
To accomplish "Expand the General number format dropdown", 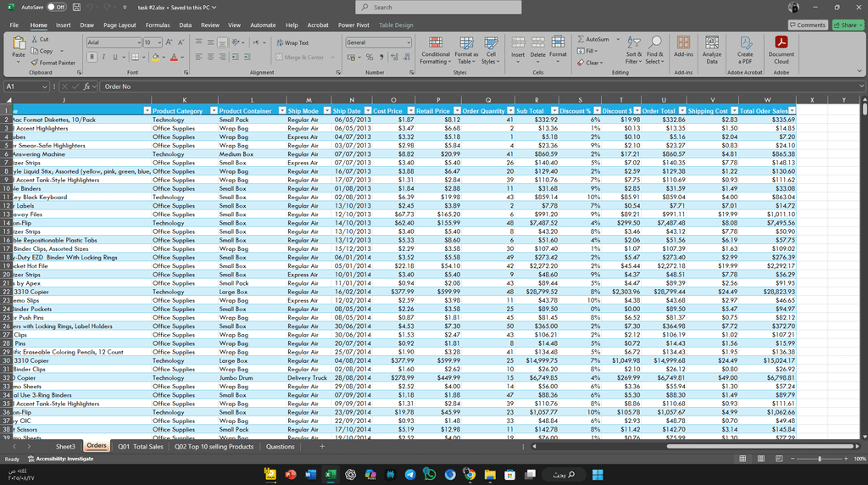I will click(x=409, y=42).
